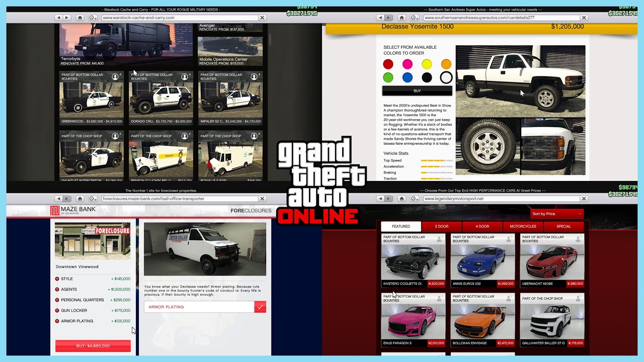Open the Annis Euros X32 listing

pyautogui.click(x=482, y=261)
